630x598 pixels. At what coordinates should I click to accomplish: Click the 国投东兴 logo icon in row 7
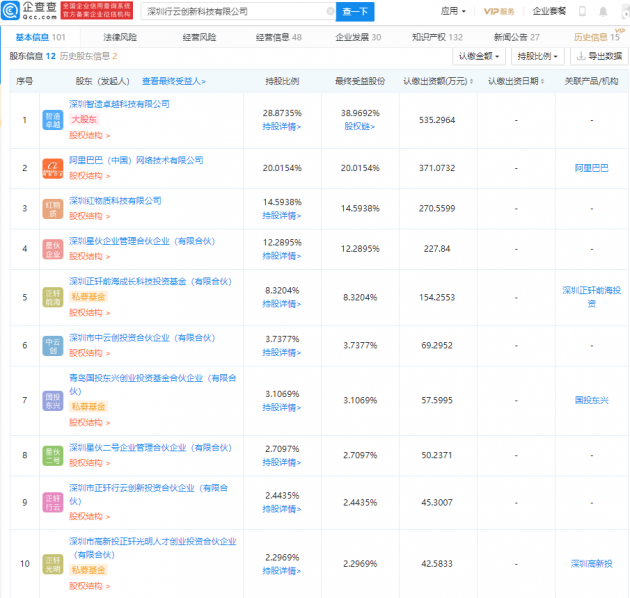(x=53, y=401)
